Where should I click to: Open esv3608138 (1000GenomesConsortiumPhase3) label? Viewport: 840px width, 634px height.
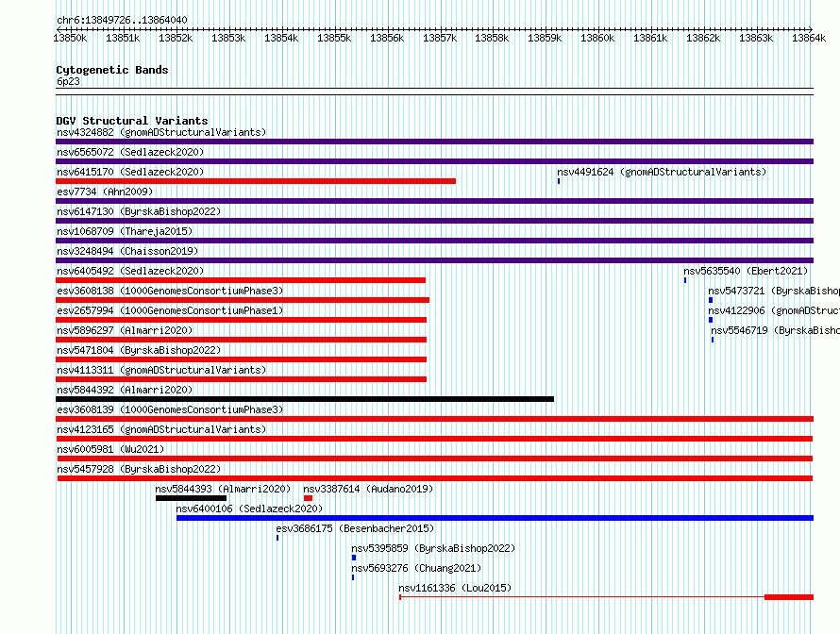170,291
